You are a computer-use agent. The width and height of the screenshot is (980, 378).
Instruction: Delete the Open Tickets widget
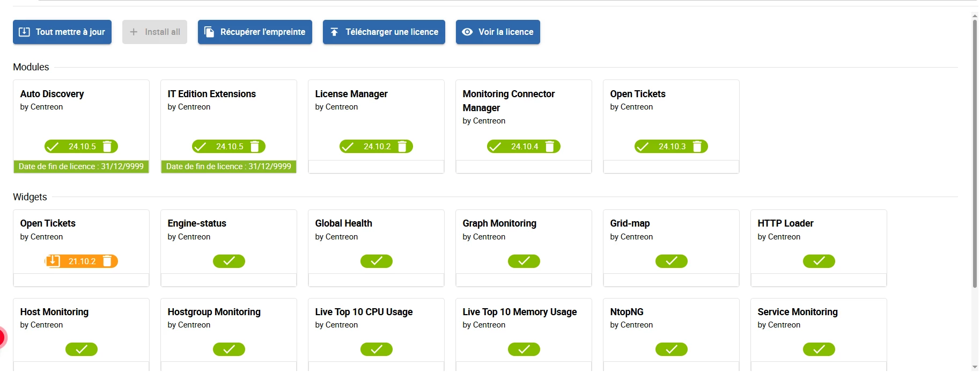coord(107,261)
